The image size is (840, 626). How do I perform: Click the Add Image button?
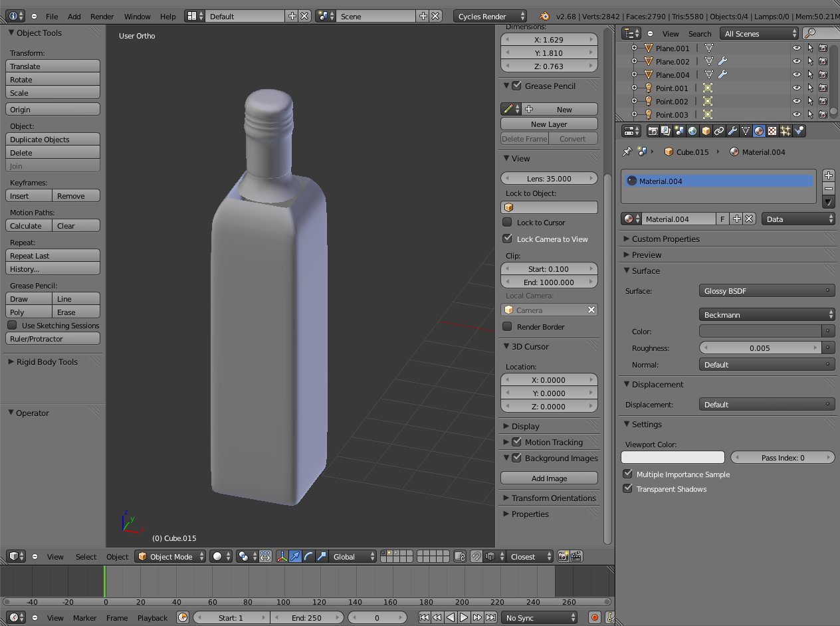click(x=549, y=478)
